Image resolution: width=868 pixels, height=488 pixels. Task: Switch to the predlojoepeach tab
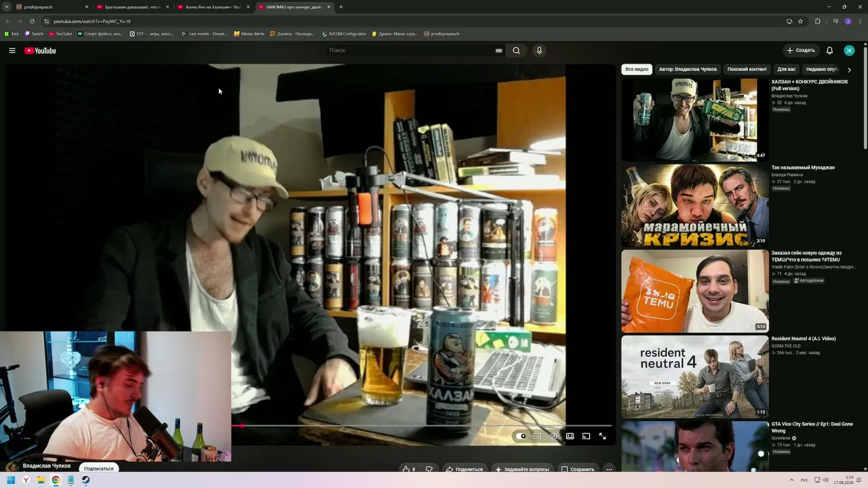[53, 7]
